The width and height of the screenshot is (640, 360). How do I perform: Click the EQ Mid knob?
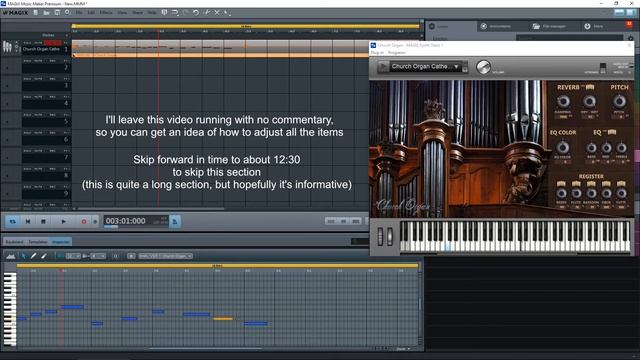606,148
